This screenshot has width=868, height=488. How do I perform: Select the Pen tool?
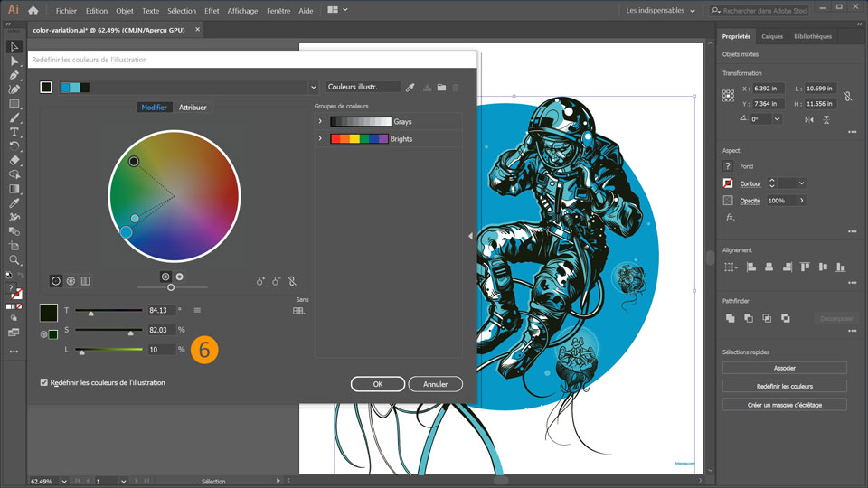pos(14,75)
